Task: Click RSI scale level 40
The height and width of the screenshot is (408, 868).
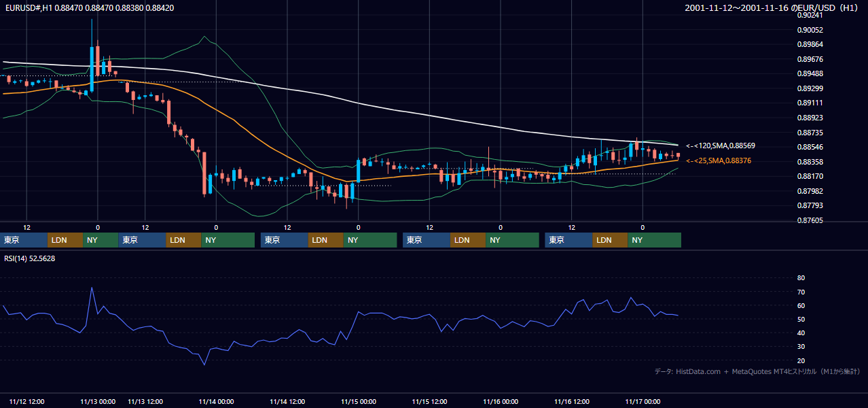Action: [x=801, y=333]
